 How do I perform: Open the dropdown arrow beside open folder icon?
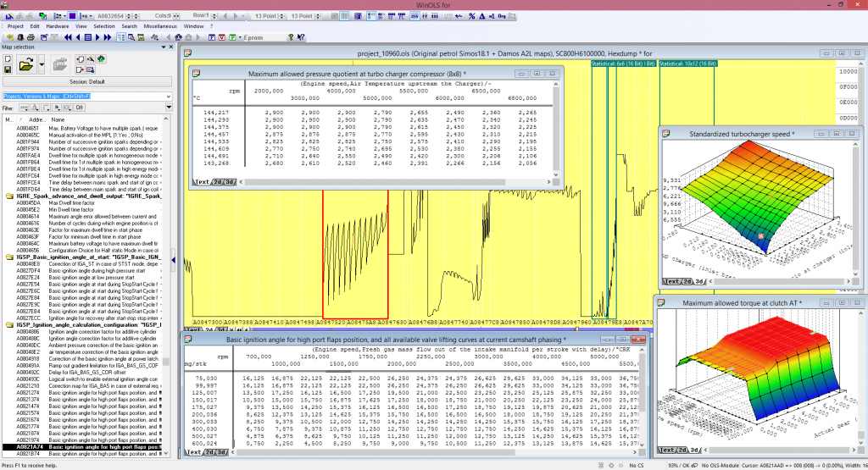point(40,65)
